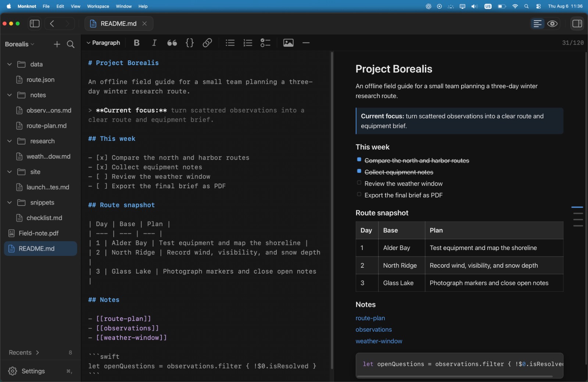Open the Workspace menu

[x=98, y=6]
